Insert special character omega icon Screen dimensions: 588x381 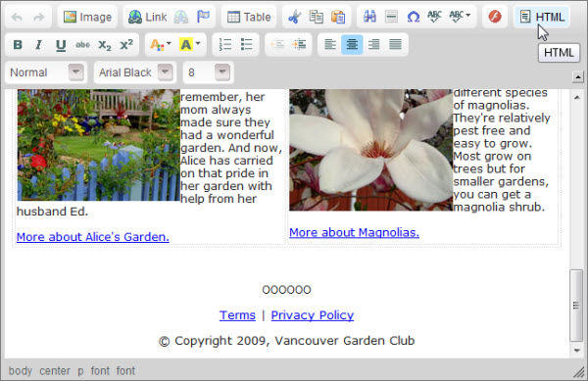pyautogui.click(x=413, y=18)
